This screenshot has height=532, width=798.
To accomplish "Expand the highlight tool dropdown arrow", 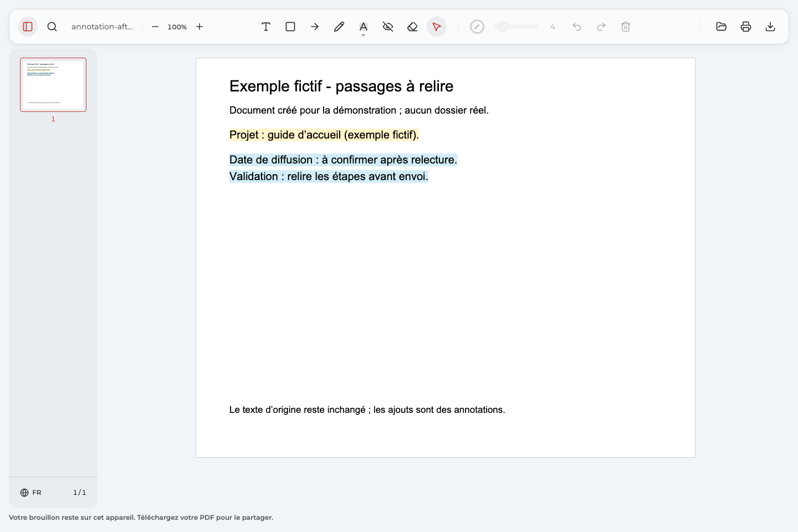I will (x=364, y=35).
